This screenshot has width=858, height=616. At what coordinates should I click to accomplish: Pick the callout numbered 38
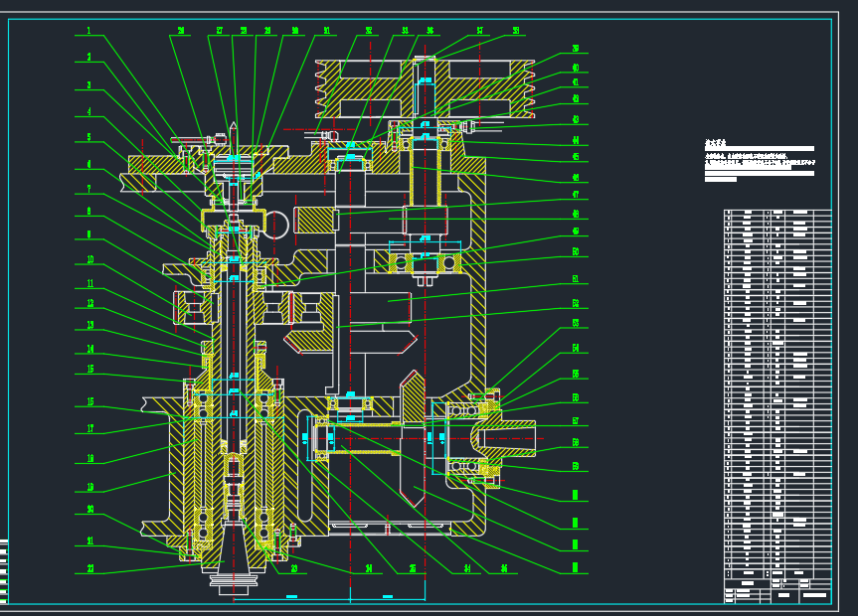point(515,31)
